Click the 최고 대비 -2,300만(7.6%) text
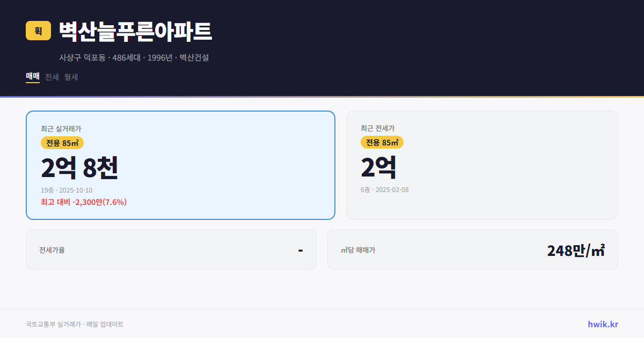This screenshot has width=644, height=338. 83,202
